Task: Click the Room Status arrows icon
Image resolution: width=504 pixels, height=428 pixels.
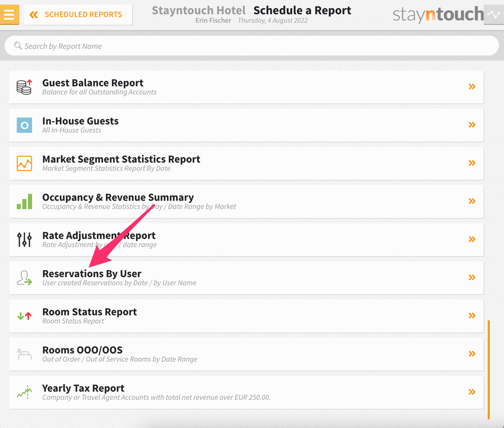Action: click(25, 316)
